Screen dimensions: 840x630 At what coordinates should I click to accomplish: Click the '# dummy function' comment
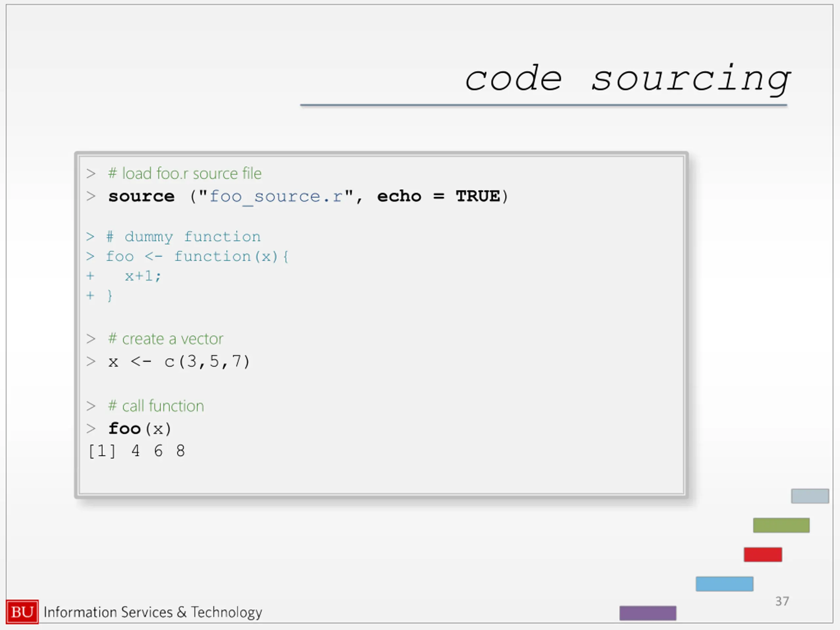coord(183,237)
